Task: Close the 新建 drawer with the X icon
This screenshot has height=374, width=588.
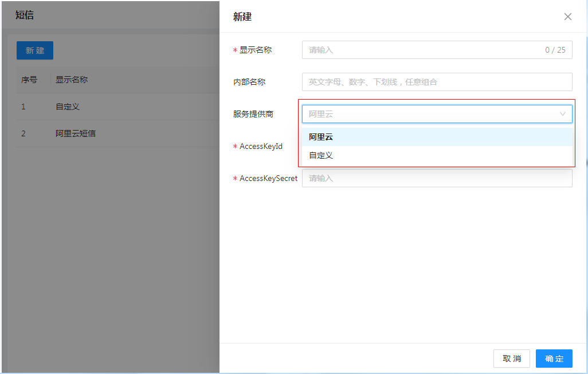Action: 567,17
